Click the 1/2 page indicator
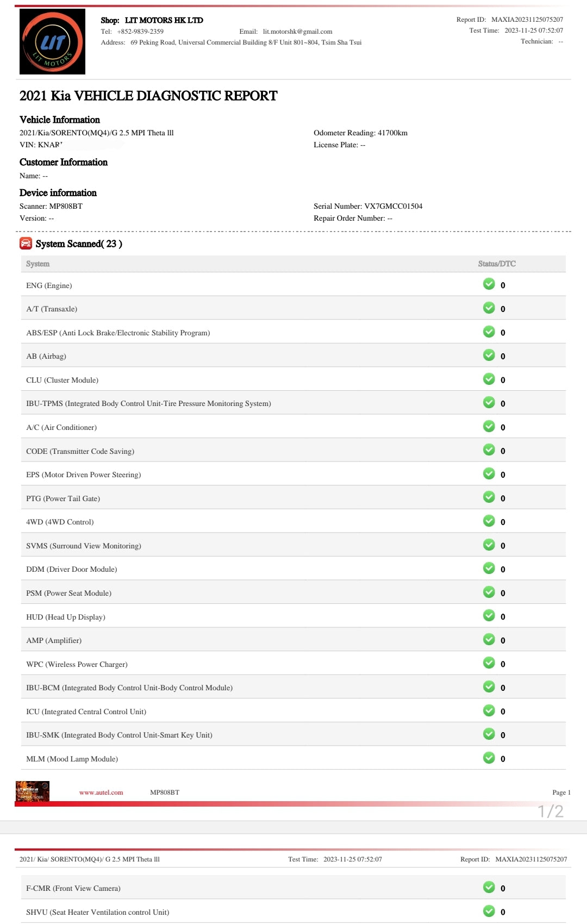The height and width of the screenshot is (924, 587). pyautogui.click(x=550, y=811)
